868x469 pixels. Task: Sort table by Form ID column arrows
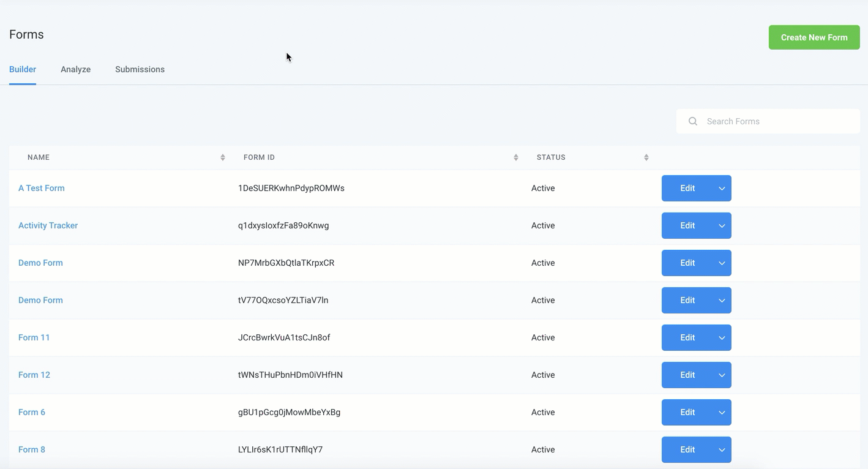tap(516, 157)
